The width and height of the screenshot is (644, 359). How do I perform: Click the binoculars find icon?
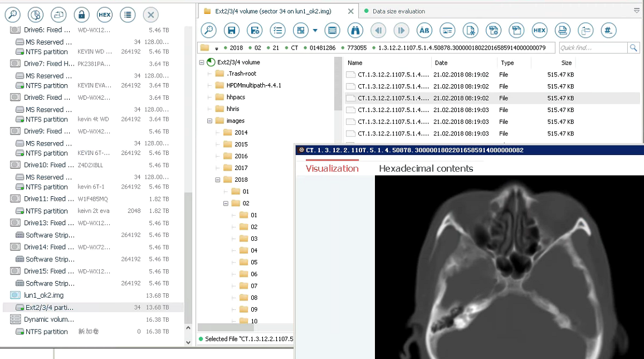pyautogui.click(x=355, y=31)
